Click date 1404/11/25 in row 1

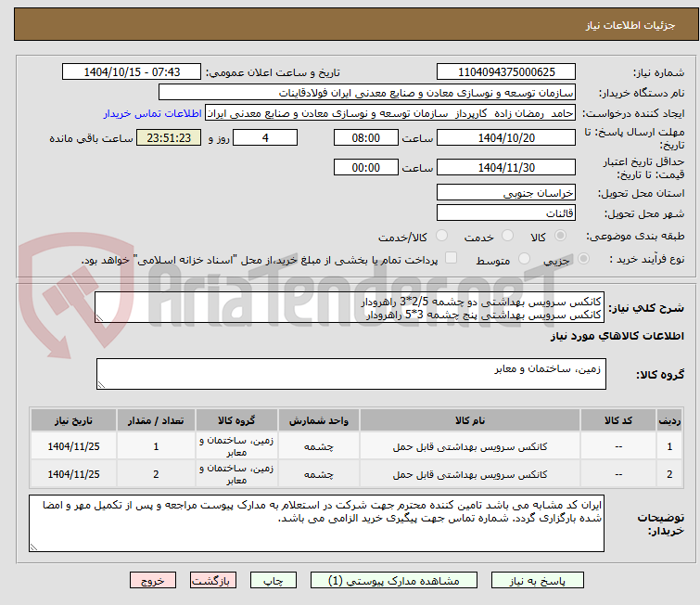73,446
